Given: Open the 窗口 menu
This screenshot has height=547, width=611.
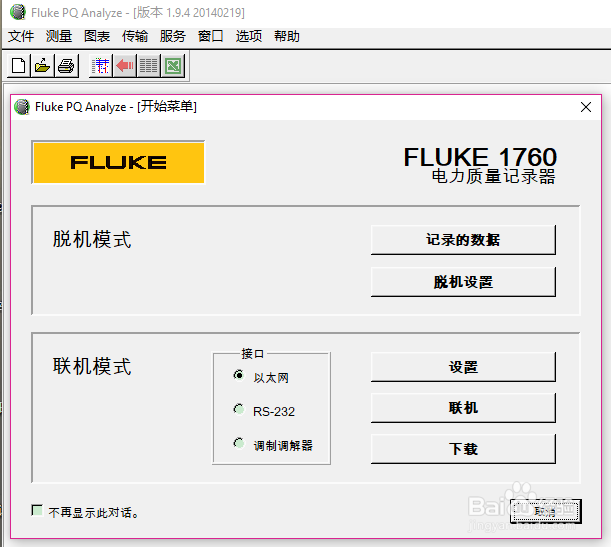Looking at the screenshot, I should [210, 36].
